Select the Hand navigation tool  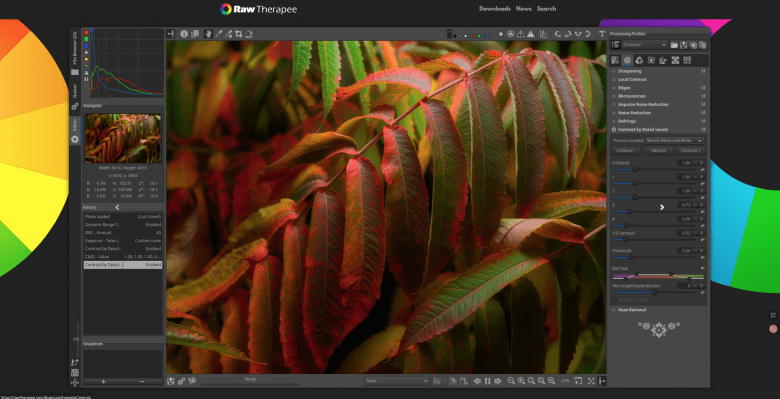click(208, 34)
